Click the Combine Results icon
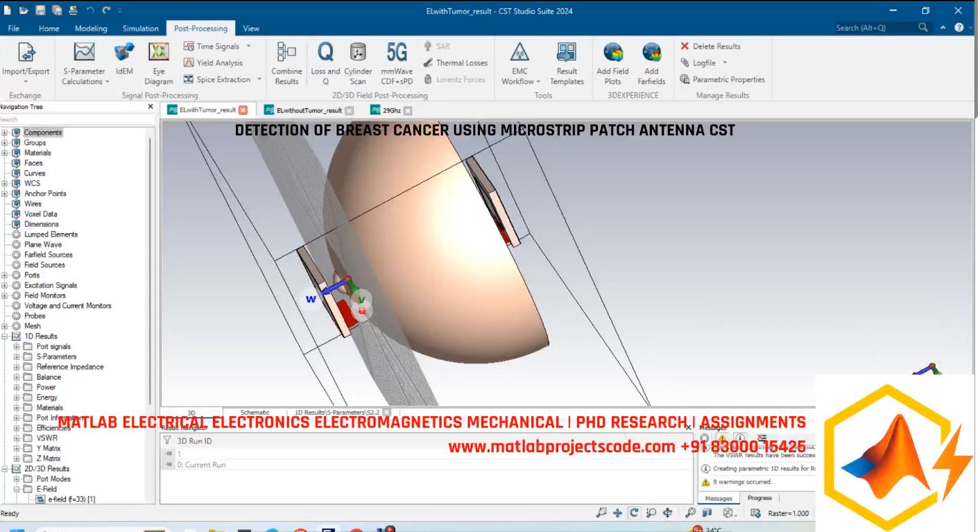This screenshot has width=980, height=532. point(285,62)
